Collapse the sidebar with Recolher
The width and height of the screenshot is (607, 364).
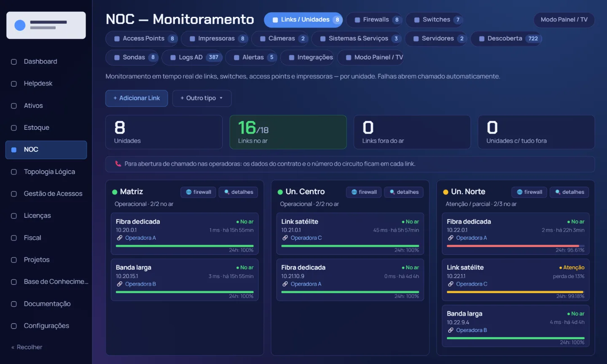click(27, 347)
